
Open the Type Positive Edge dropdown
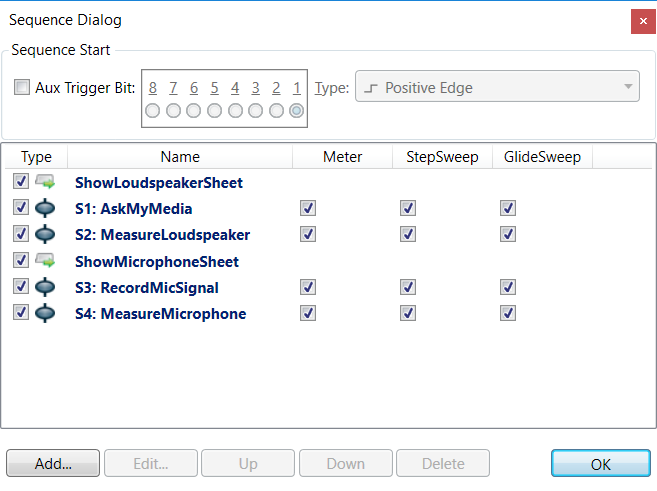[x=490, y=88]
